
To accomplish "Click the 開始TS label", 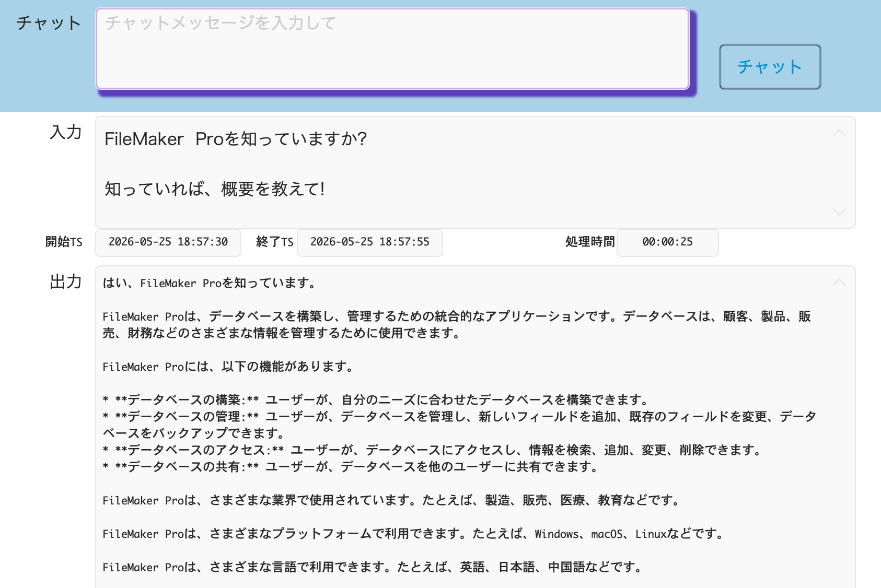I will tap(64, 242).
